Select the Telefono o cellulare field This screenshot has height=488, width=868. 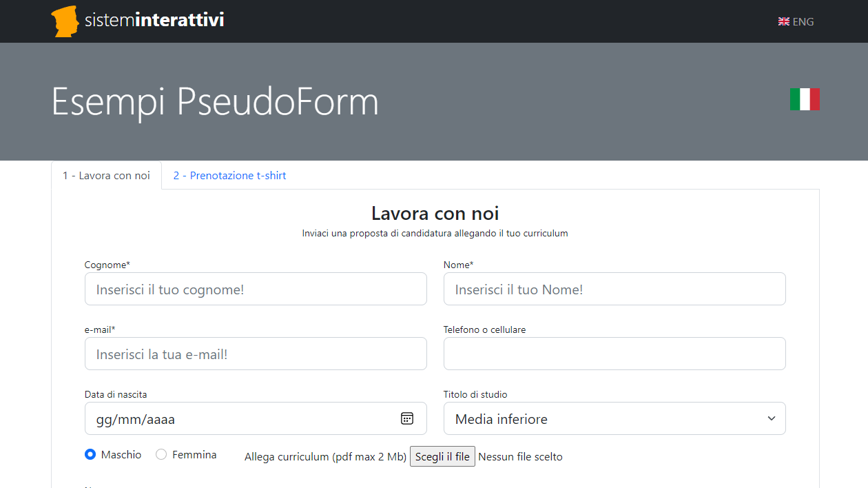coord(614,354)
